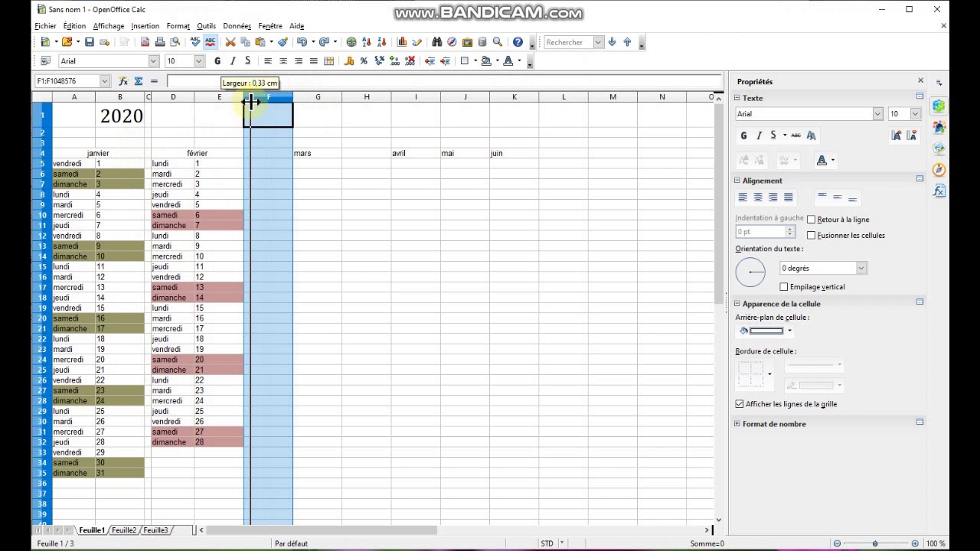Click the Format Paintbrush icon
This screenshot has width=980, height=551.
pyautogui.click(x=283, y=42)
